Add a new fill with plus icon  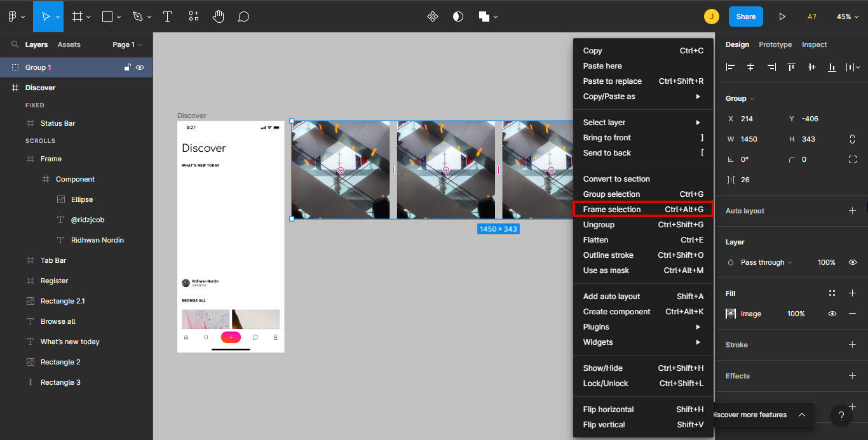tap(853, 293)
